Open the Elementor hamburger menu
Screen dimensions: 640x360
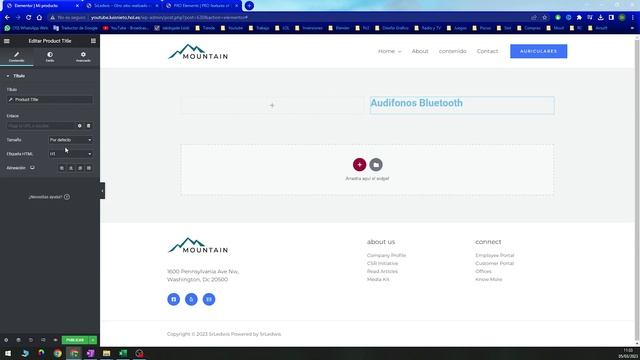point(7,41)
